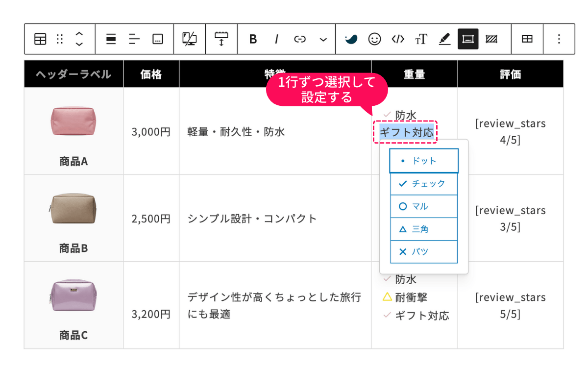Screen dimensions: 588x392
Task: Select the hatched background stripe icon
Action: point(490,39)
